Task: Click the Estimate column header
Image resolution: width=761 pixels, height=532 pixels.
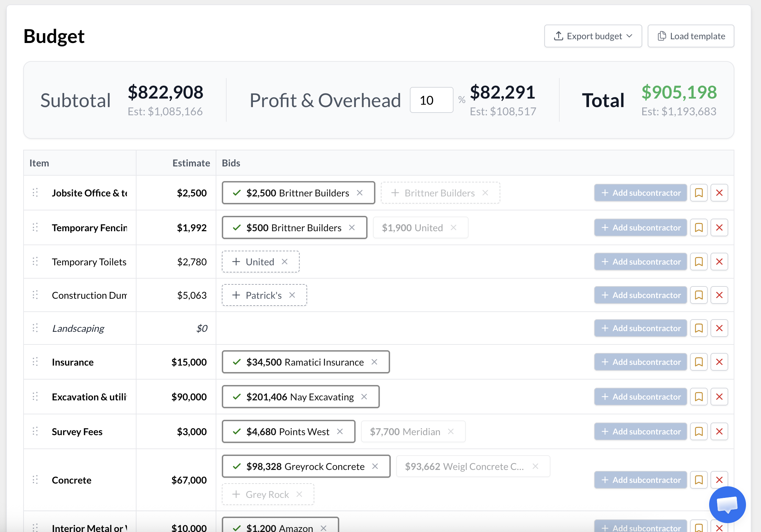Action: click(x=191, y=163)
